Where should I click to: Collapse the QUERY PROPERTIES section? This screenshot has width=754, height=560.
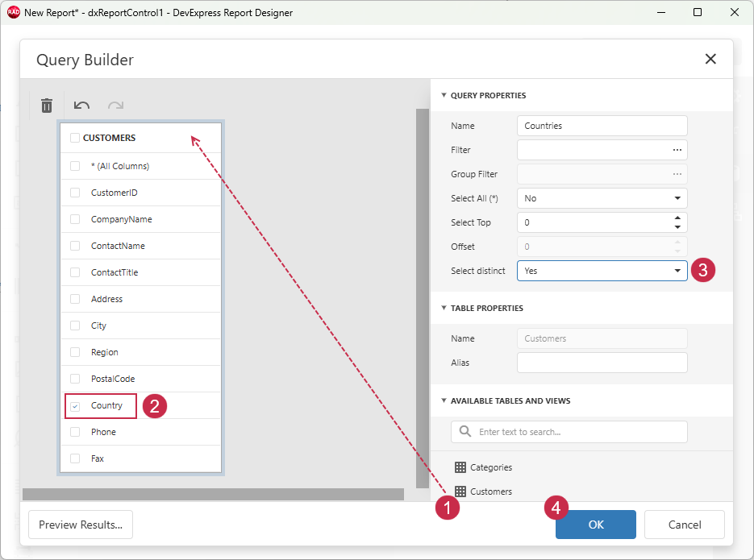[444, 95]
